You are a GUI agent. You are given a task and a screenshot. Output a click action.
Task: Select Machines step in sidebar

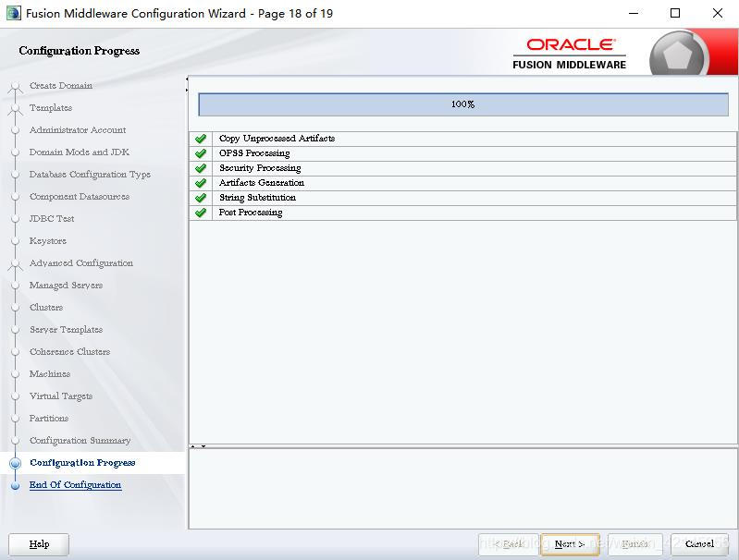coord(50,373)
